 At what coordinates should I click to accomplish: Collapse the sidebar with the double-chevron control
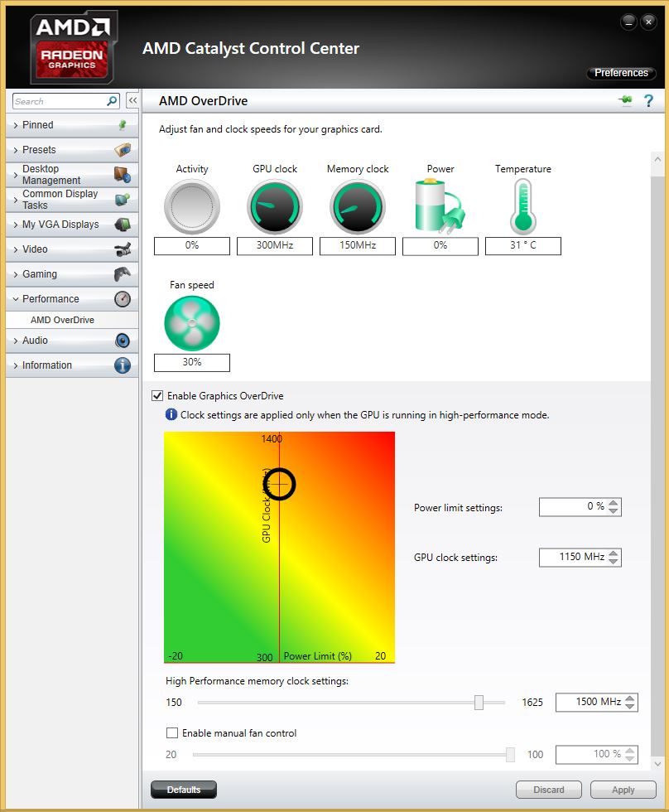(133, 99)
